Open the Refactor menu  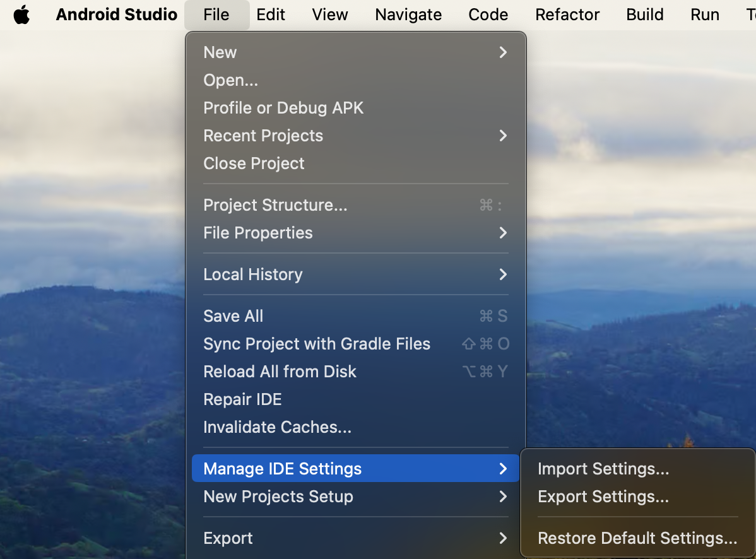tap(567, 15)
